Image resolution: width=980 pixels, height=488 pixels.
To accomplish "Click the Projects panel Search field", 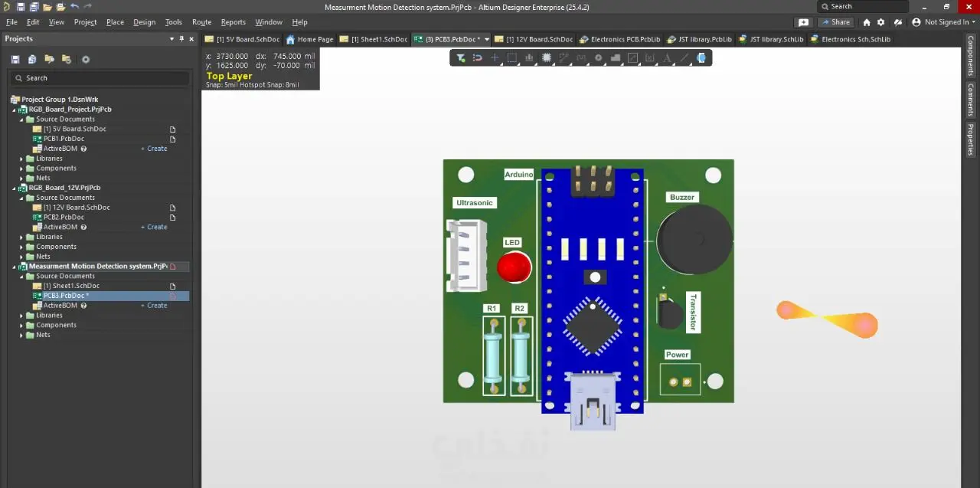I will 100,77.
